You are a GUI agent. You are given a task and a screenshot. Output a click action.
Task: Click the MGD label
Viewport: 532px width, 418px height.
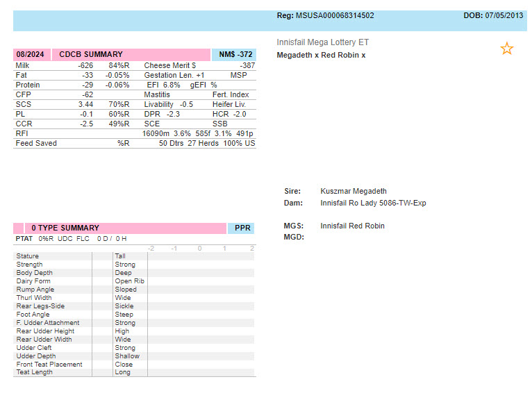[294, 237]
